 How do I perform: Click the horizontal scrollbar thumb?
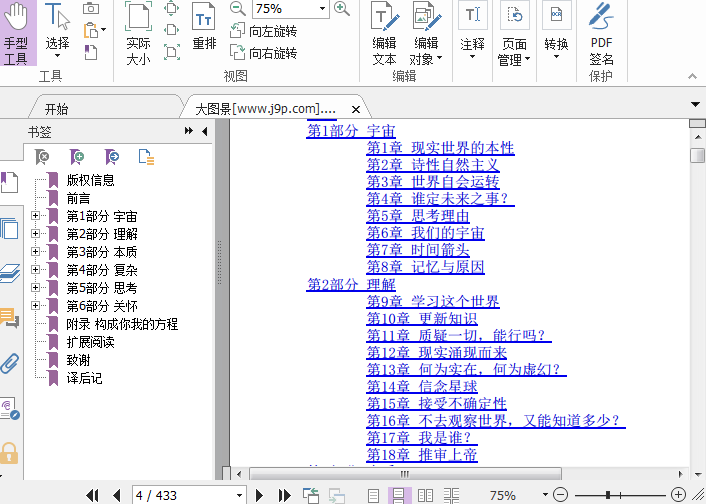[405, 474]
